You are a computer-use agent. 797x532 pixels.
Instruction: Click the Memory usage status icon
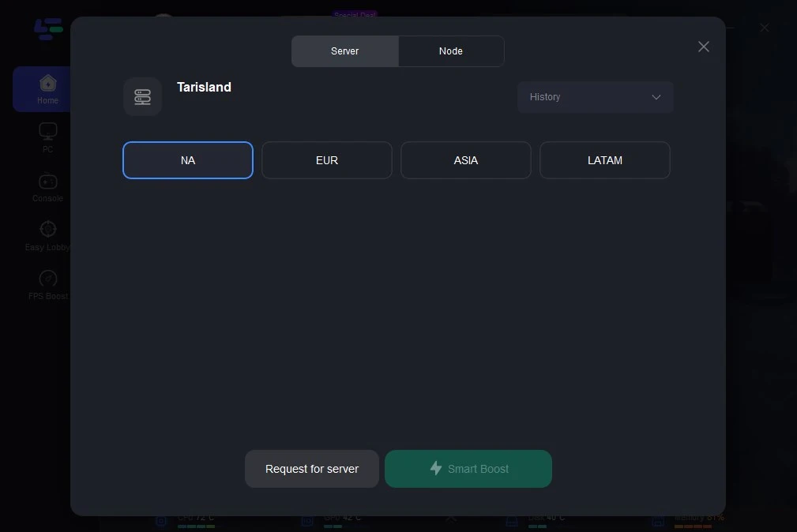coord(658,521)
